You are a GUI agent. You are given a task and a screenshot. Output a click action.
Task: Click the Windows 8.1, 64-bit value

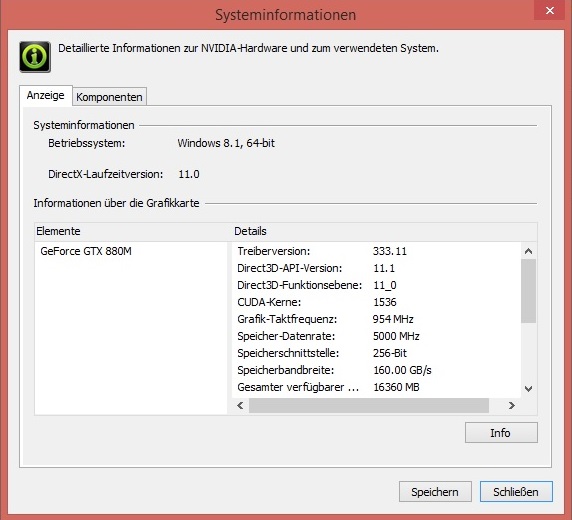pyautogui.click(x=226, y=143)
